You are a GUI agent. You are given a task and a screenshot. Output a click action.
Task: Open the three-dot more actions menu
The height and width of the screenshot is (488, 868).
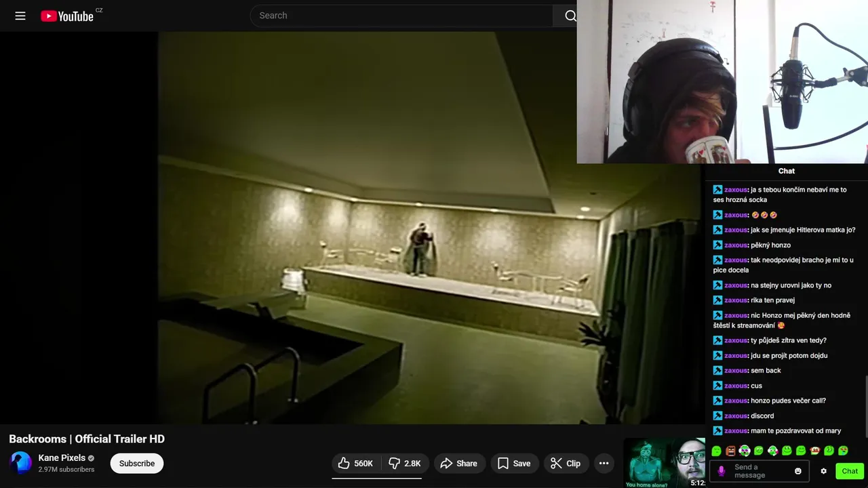pyautogui.click(x=604, y=464)
